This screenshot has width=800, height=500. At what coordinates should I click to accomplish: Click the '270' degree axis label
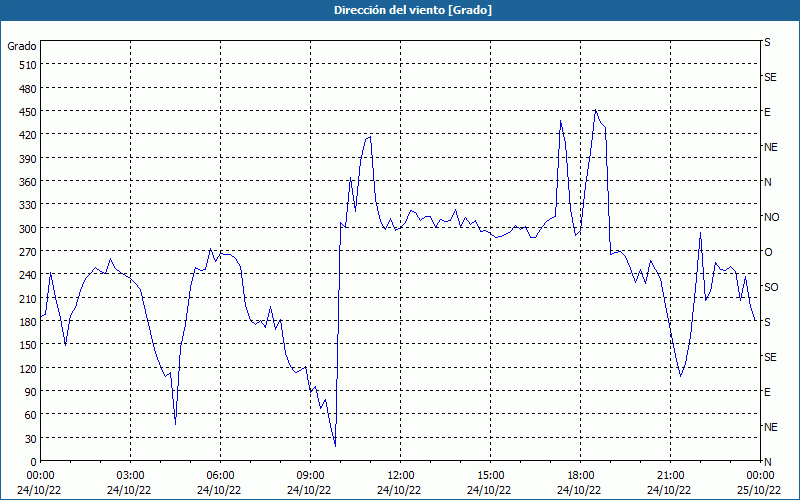(29, 252)
